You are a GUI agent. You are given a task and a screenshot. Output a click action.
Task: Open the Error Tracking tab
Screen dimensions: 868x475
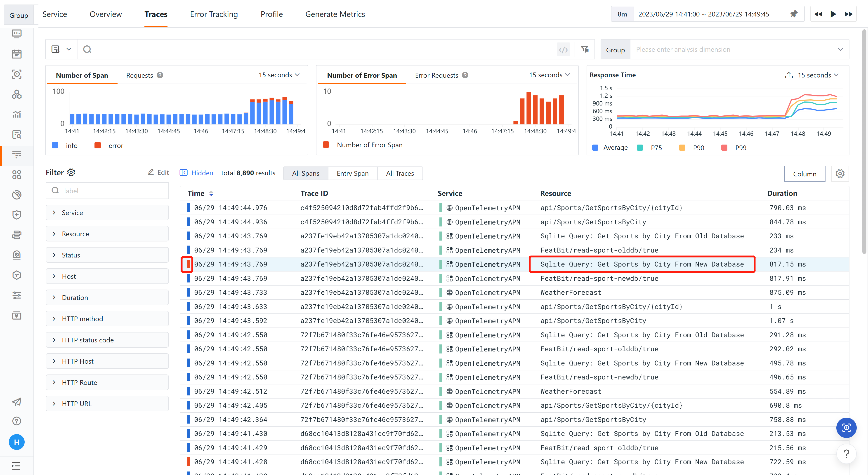(x=214, y=14)
